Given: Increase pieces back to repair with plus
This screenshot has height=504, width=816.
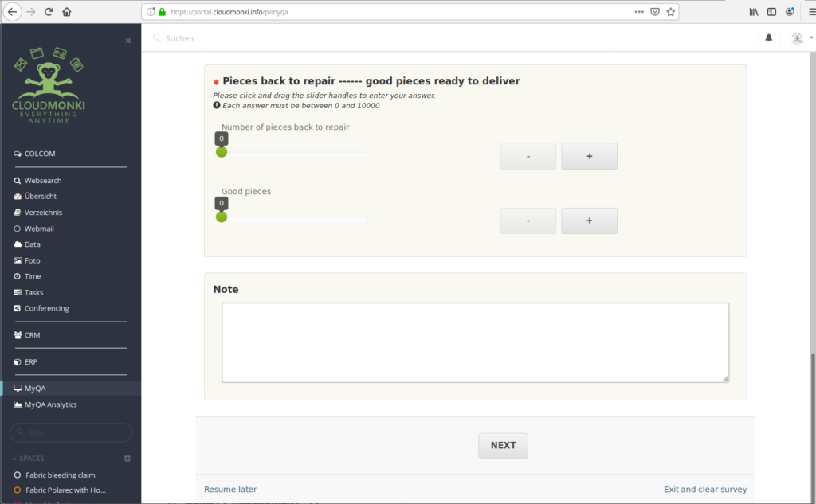Looking at the screenshot, I should pos(589,156).
